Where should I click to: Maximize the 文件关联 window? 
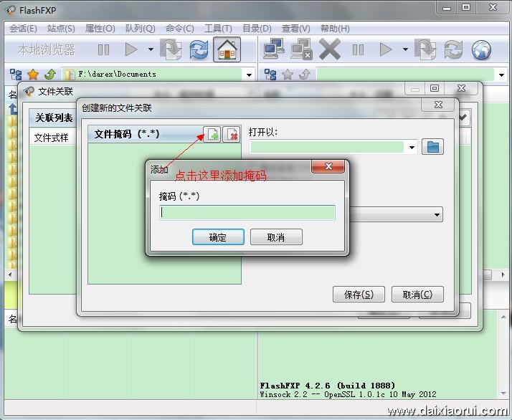coord(435,88)
